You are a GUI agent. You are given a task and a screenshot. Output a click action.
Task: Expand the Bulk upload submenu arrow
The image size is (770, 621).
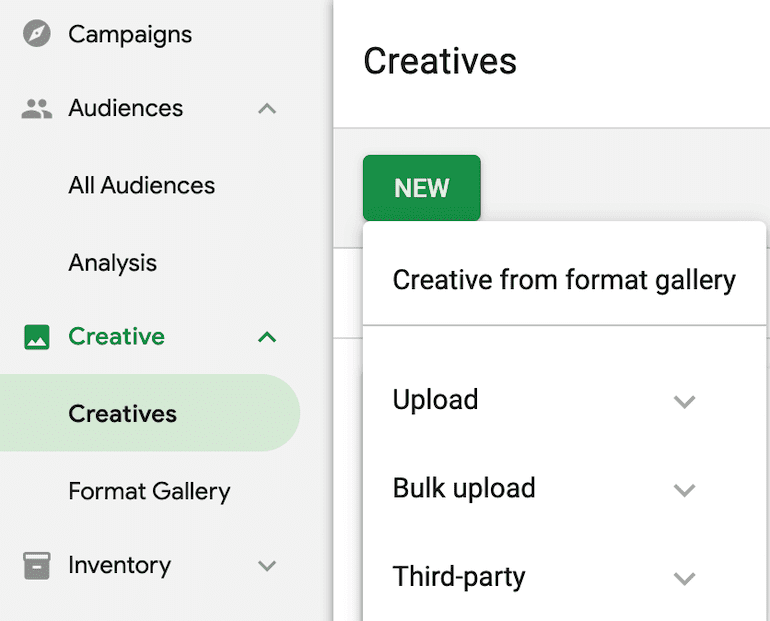coord(684,490)
